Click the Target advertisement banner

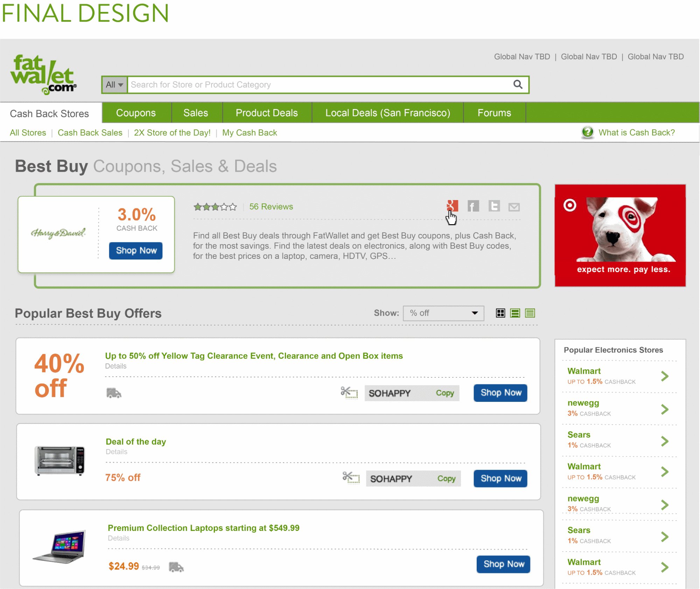point(620,235)
